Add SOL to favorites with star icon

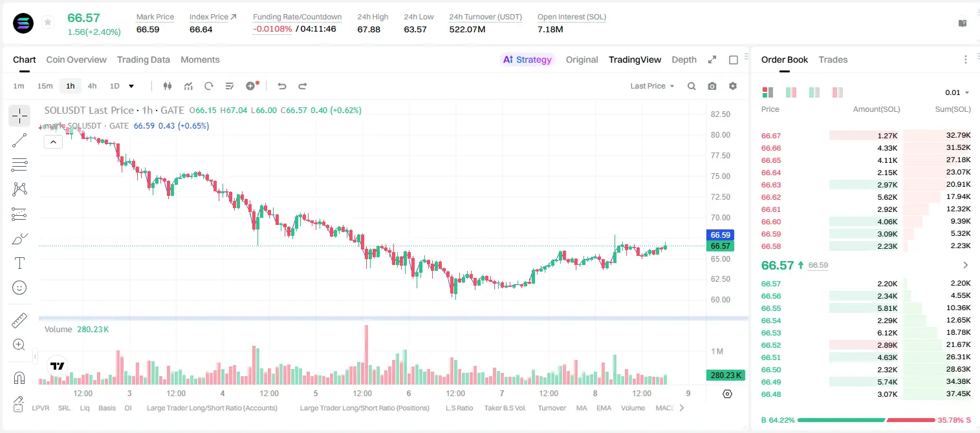tap(48, 23)
